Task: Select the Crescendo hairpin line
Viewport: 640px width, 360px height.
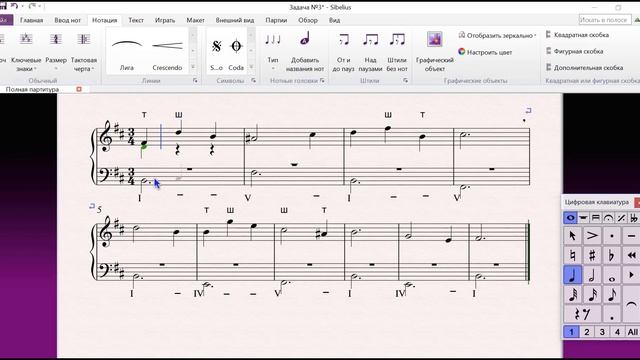Action: pos(167,51)
